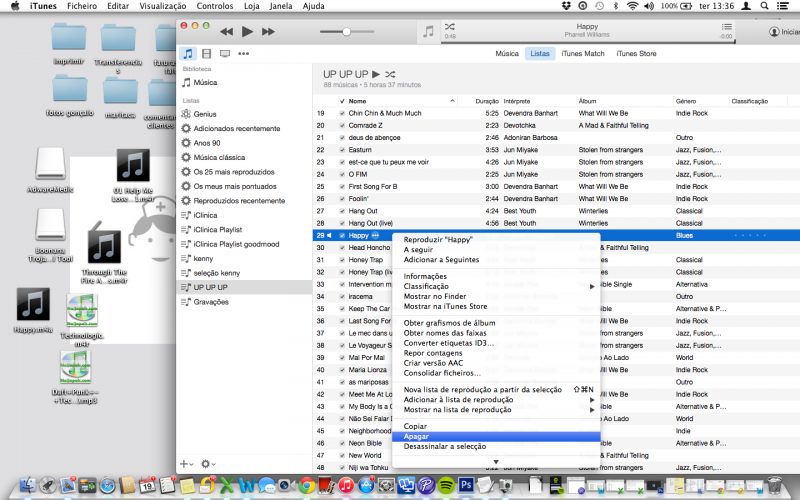Open the Ficheiro menu
This screenshot has height=500, width=800.
point(82,6)
